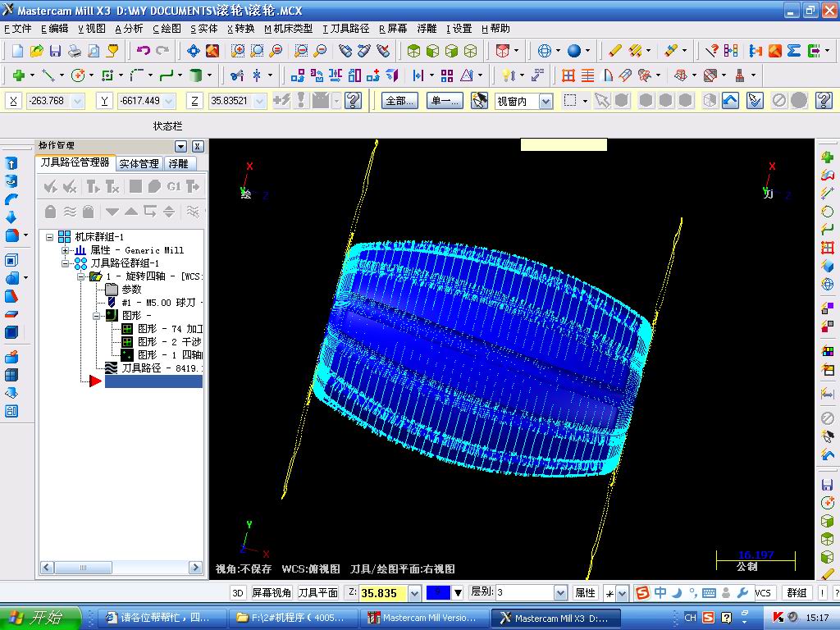Screen dimensions: 840x630
Task: Click the Sigma statistics toolbar icon
Action: [x=793, y=51]
